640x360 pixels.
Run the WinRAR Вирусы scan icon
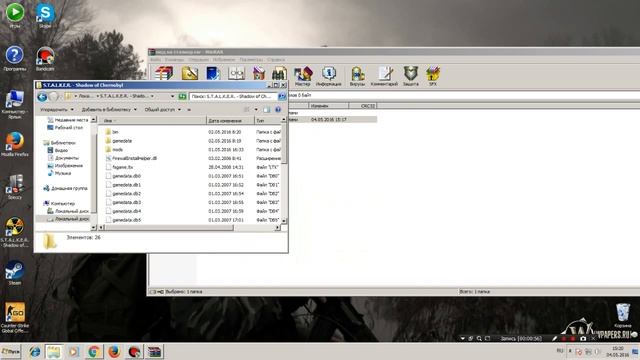[357, 76]
